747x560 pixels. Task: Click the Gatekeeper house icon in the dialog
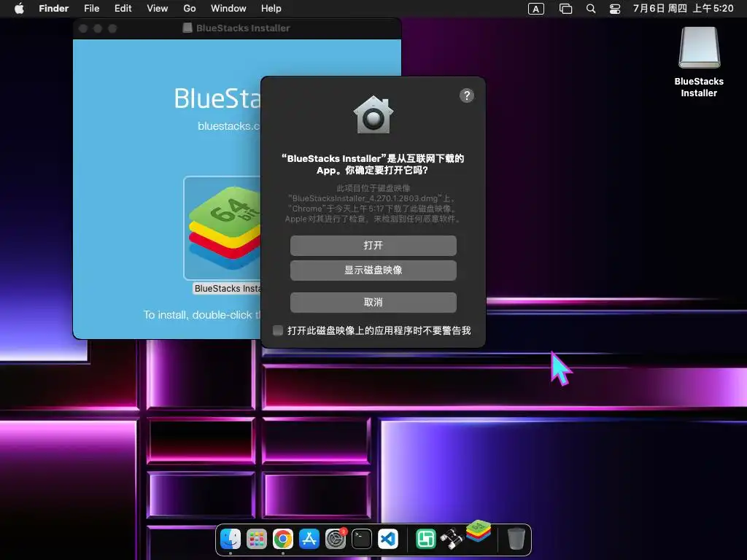click(373, 114)
